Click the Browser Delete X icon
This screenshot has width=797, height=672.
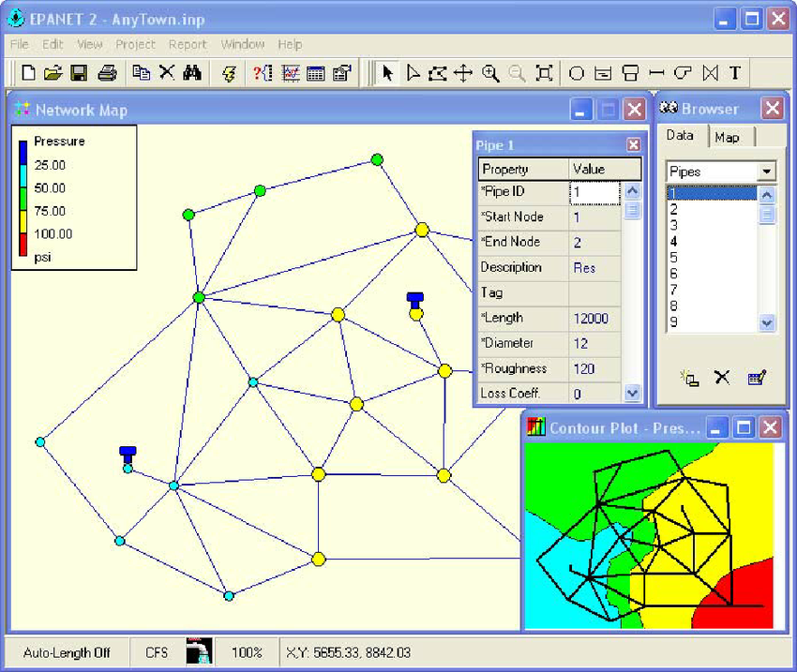coord(722,378)
